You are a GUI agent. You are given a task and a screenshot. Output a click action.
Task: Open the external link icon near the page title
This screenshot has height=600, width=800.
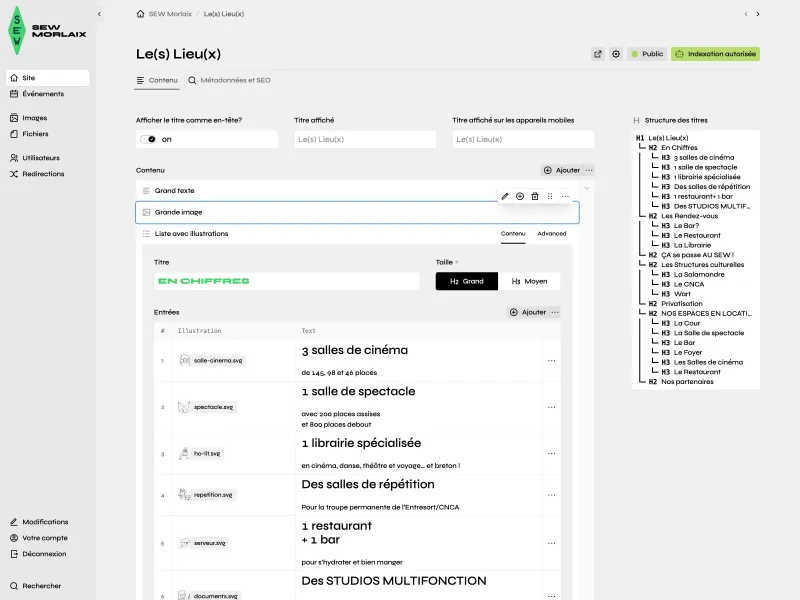pos(598,54)
